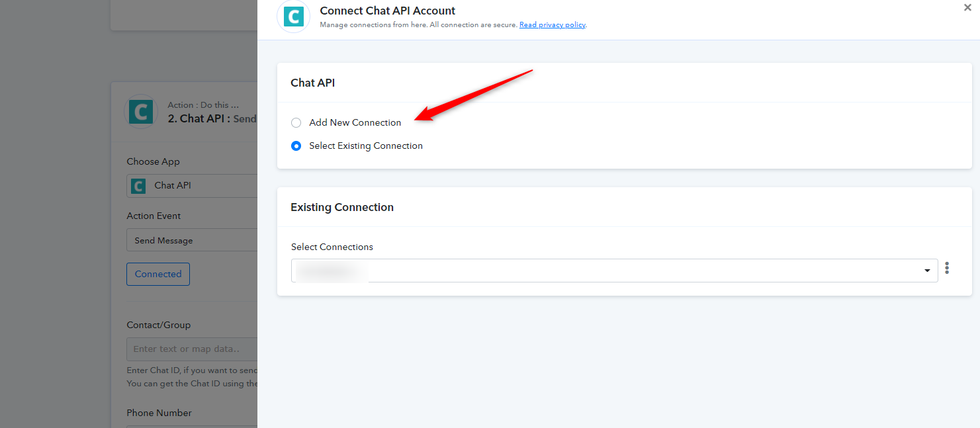The image size is (980, 428).
Task: Open the Choose App dropdown showing Chat API
Action: pos(192,186)
